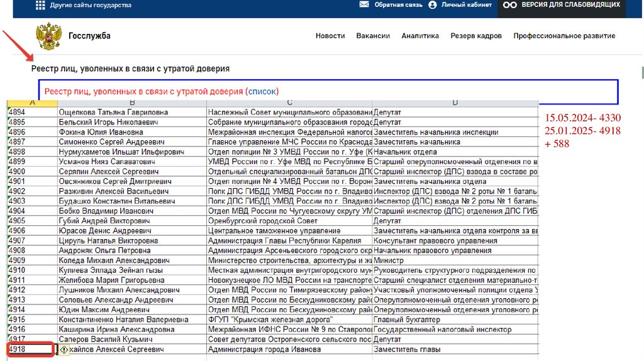This screenshot has width=644, height=361.
Task: Open the 'список' hyperlink
Action: (x=263, y=91)
